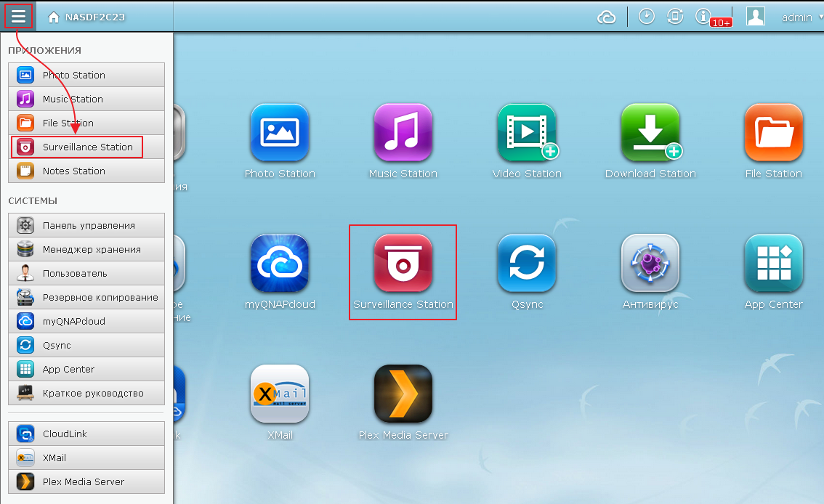Select File Station in the main menu list
Viewport: 824px width, 504px height.
click(86, 123)
